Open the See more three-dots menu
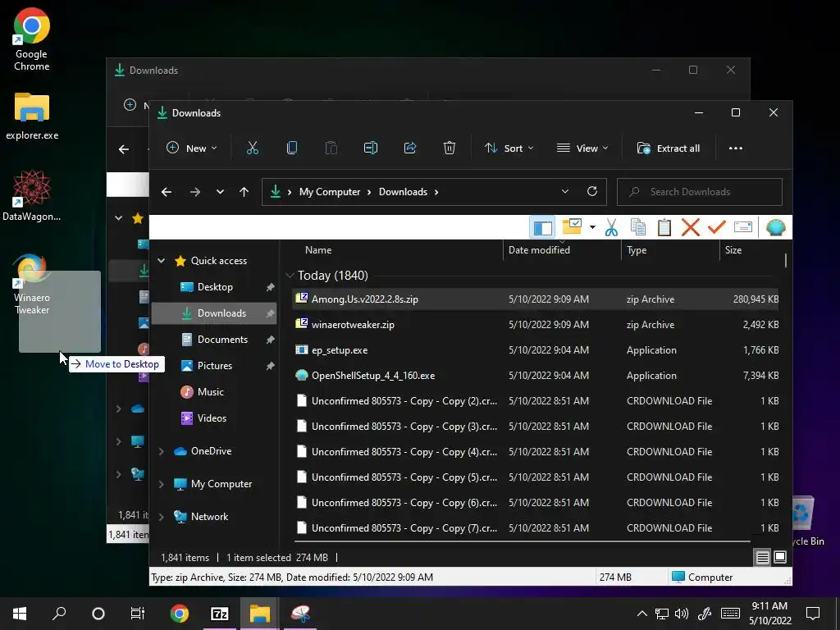This screenshot has width=840, height=630. click(736, 148)
